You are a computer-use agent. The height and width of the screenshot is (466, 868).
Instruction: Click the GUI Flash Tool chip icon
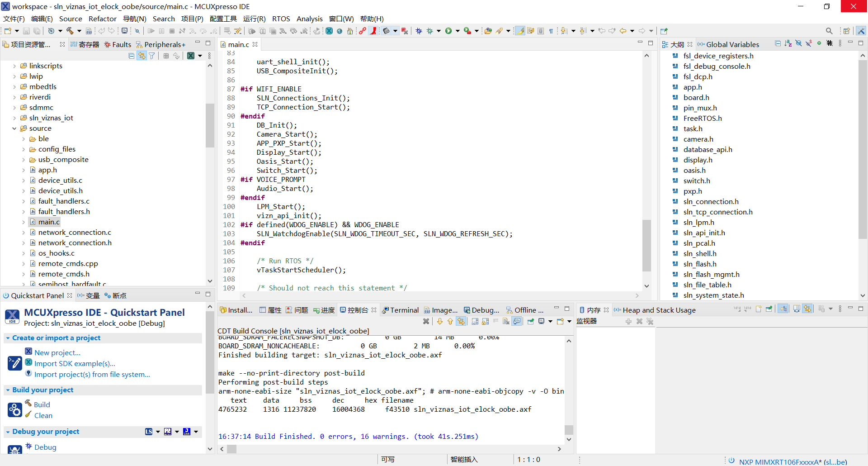(386, 31)
